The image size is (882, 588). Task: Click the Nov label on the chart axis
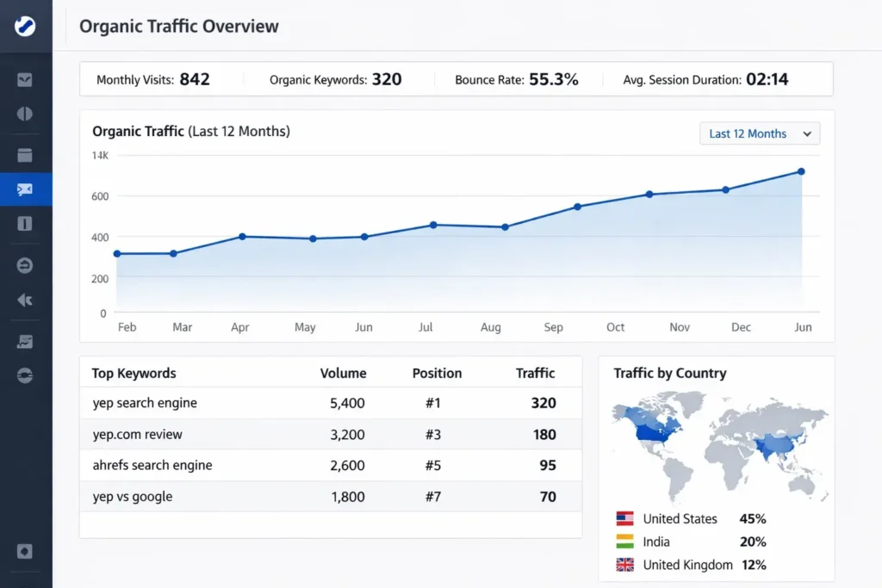(x=680, y=327)
